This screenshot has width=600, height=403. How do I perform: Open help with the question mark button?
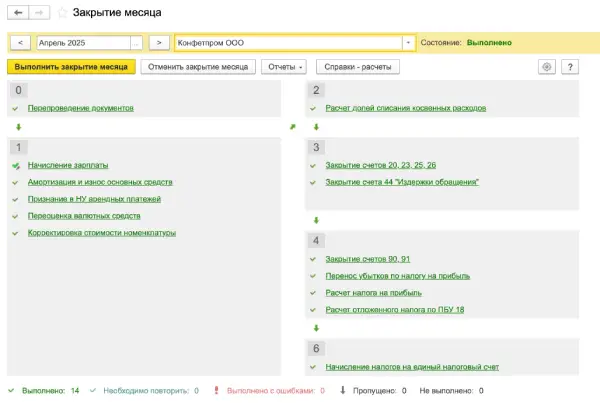[570, 67]
